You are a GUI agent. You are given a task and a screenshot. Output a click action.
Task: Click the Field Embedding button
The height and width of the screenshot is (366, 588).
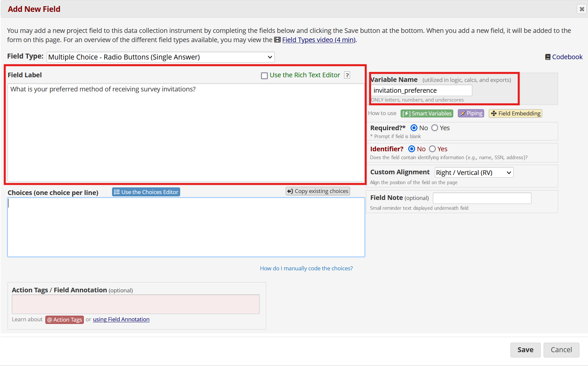point(515,113)
